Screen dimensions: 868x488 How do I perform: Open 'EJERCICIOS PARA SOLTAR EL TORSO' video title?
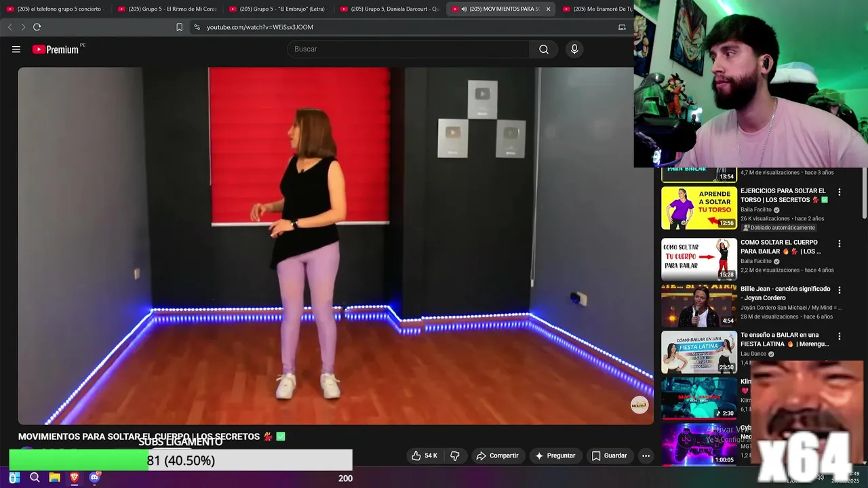[x=784, y=195]
